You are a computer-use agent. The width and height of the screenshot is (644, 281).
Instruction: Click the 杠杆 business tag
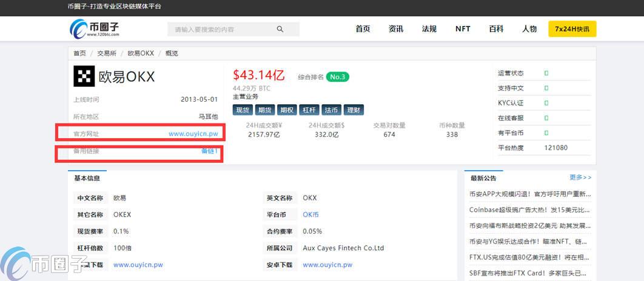click(x=310, y=110)
